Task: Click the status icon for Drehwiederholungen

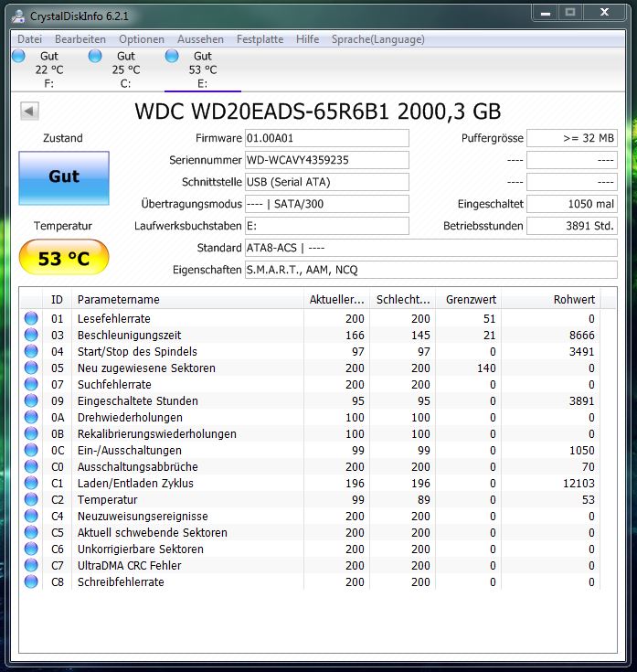Action: [x=31, y=417]
